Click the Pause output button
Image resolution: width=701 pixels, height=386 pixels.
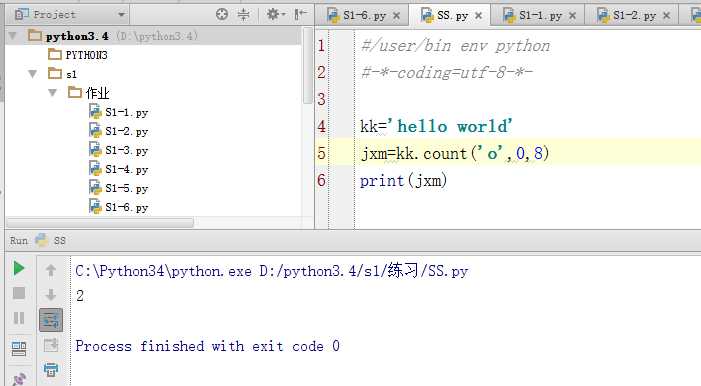[19, 318]
